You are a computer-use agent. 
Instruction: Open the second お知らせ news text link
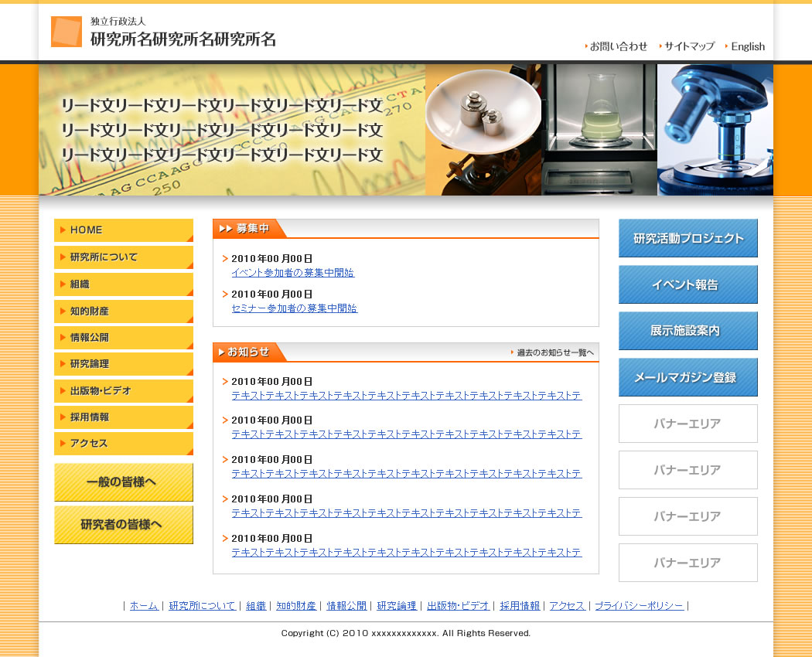pyautogui.click(x=407, y=435)
